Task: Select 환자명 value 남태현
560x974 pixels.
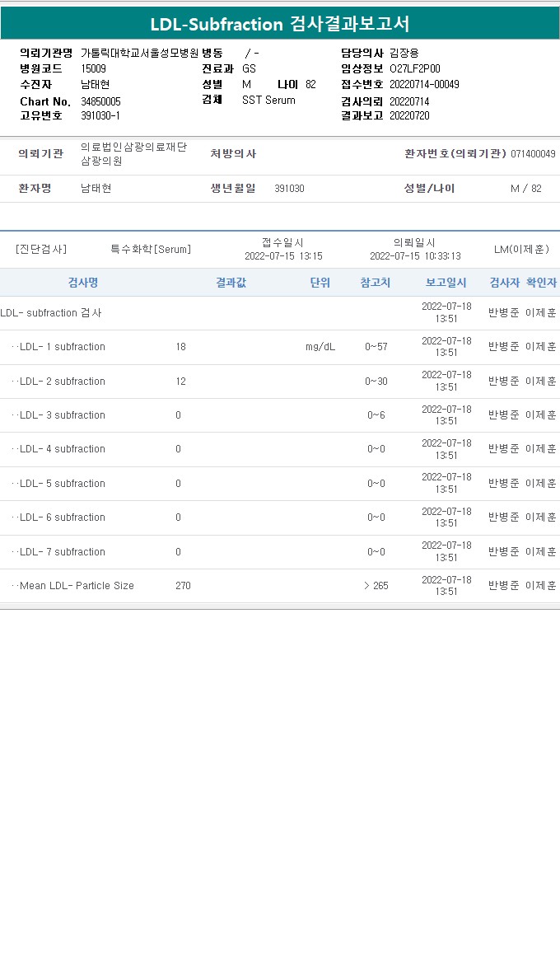Action: click(x=96, y=188)
